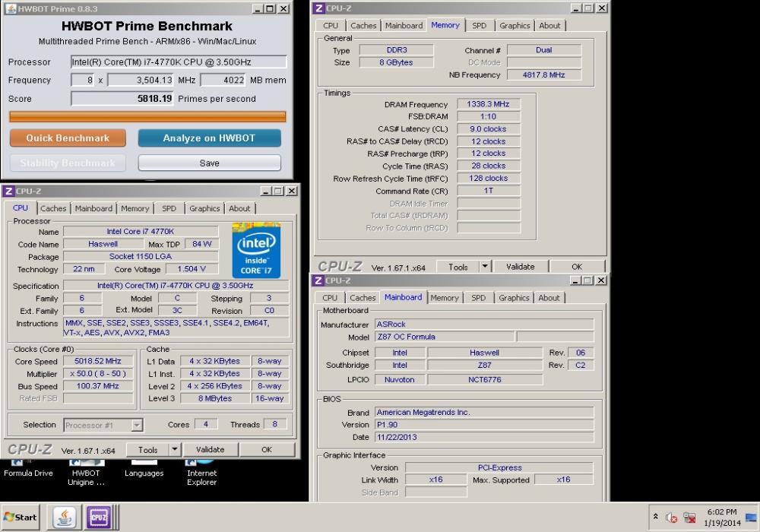This screenshot has width=760, height=532.
Task: Click the Socket 1150 LGA package value
Action: tap(141, 256)
